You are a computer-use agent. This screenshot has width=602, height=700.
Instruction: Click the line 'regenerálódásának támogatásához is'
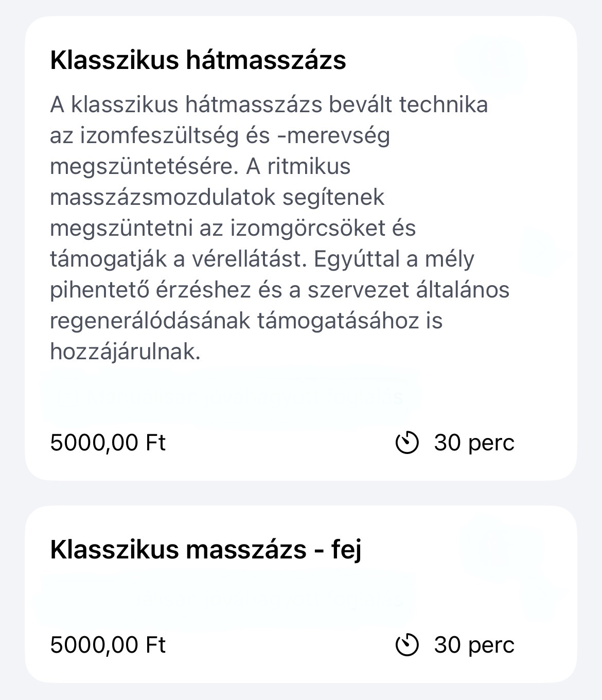246,321
